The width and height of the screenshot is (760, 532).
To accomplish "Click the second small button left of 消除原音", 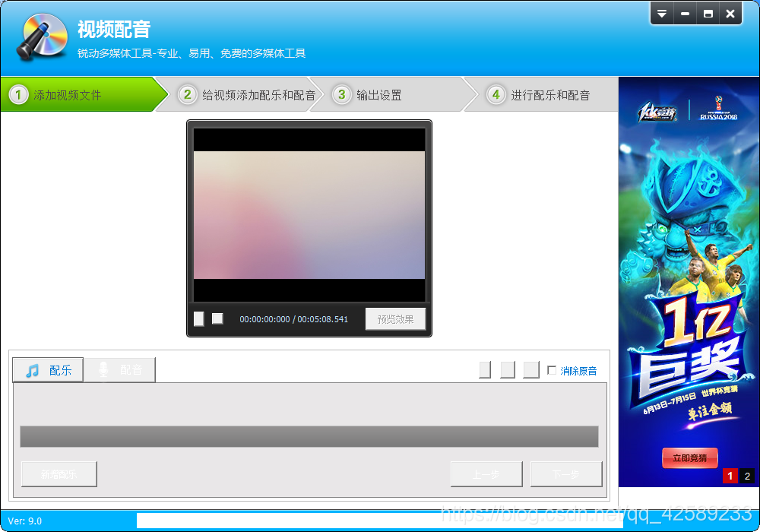I will [508, 369].
